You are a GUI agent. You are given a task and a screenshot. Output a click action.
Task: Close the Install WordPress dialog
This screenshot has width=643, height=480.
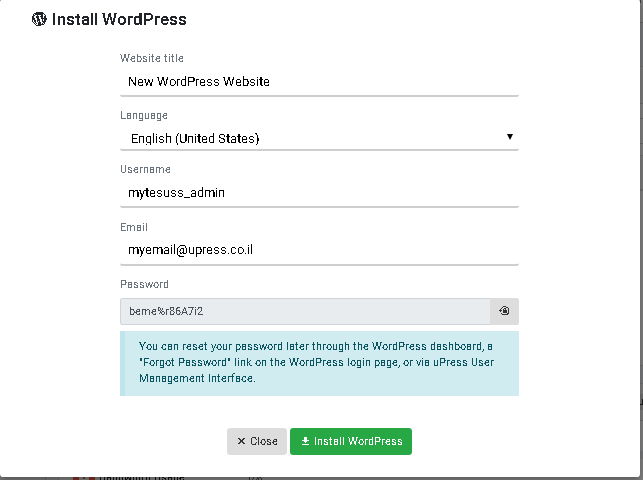click(x=257, y=441)
